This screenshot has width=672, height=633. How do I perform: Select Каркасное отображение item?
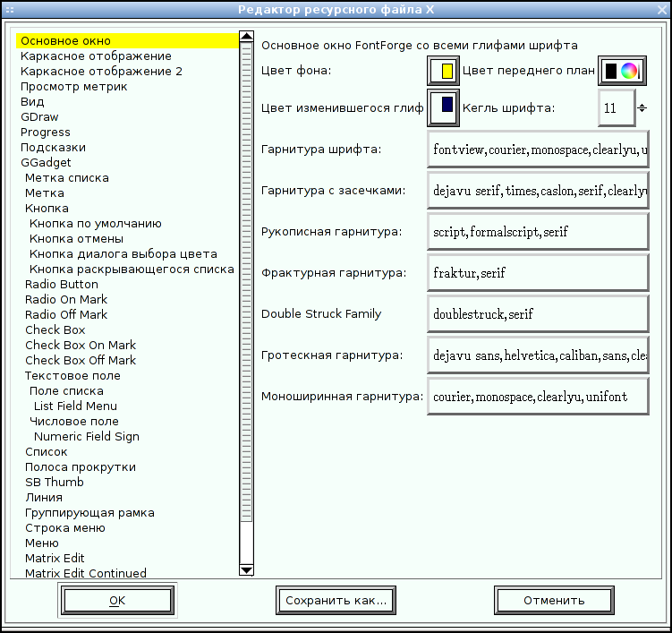(x=96, y=56)
